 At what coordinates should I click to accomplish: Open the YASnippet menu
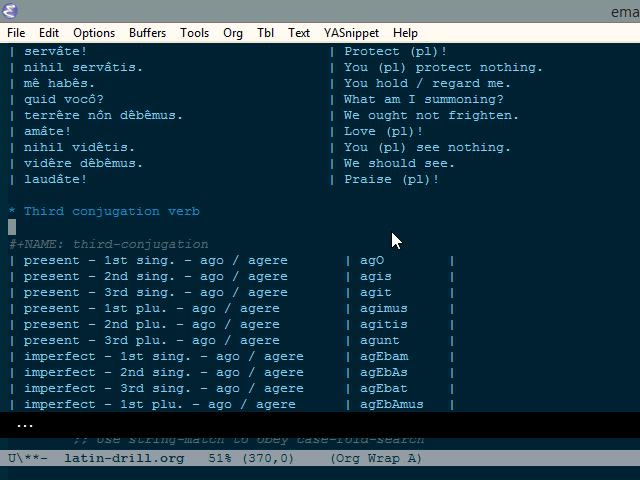pyautogui.click(x=351, y=33)
